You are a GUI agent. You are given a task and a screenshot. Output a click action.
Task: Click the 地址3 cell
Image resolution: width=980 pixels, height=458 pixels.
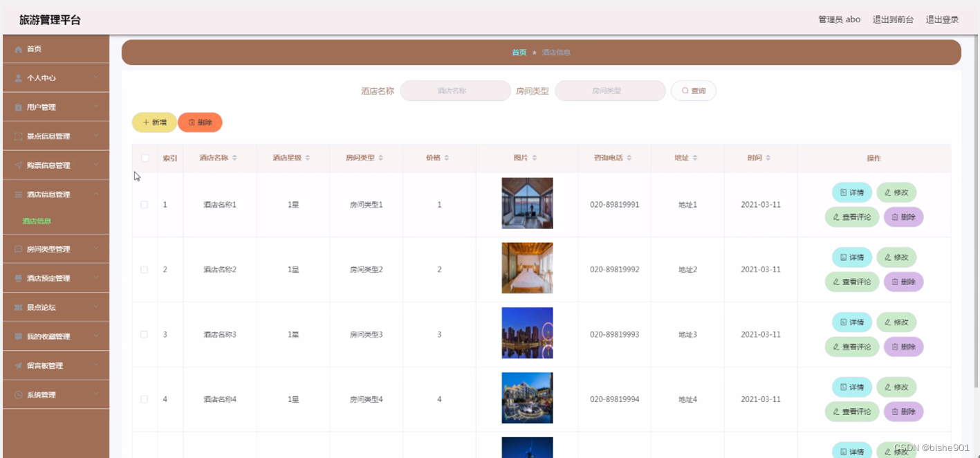[x=687, y=335]
